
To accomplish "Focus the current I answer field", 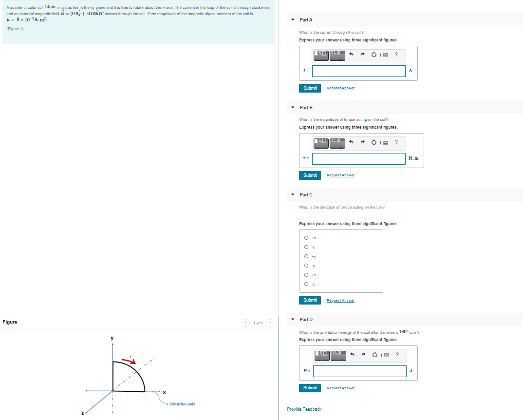I will click(x=359, y=71).
